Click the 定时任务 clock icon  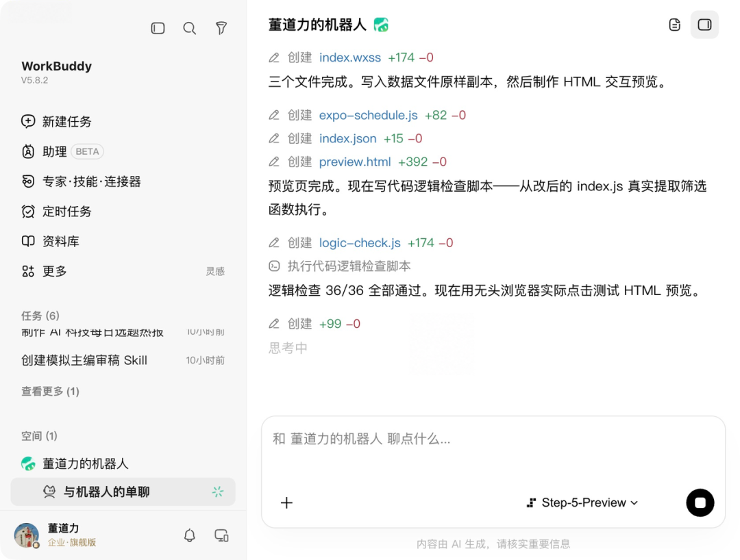[x=28, y=211]
